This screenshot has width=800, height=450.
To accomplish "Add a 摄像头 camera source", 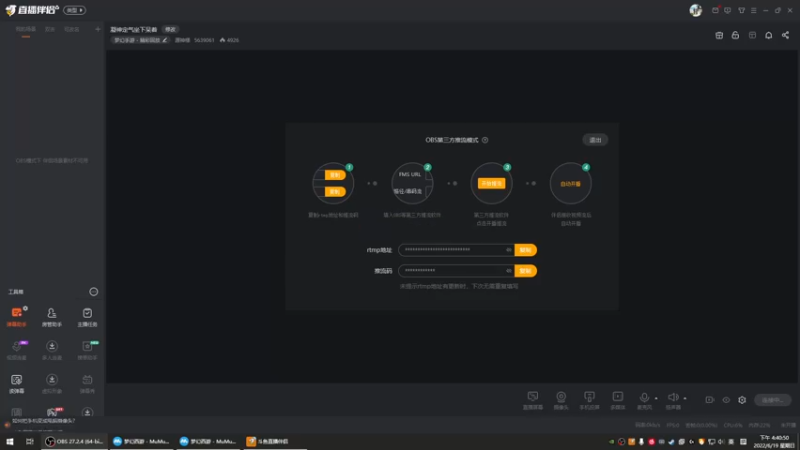I will click(x=561, y=401).
